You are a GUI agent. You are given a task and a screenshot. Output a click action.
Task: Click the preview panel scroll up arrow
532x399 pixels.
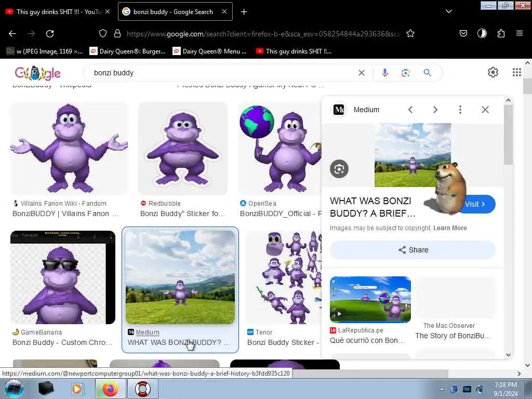point(508,100)
